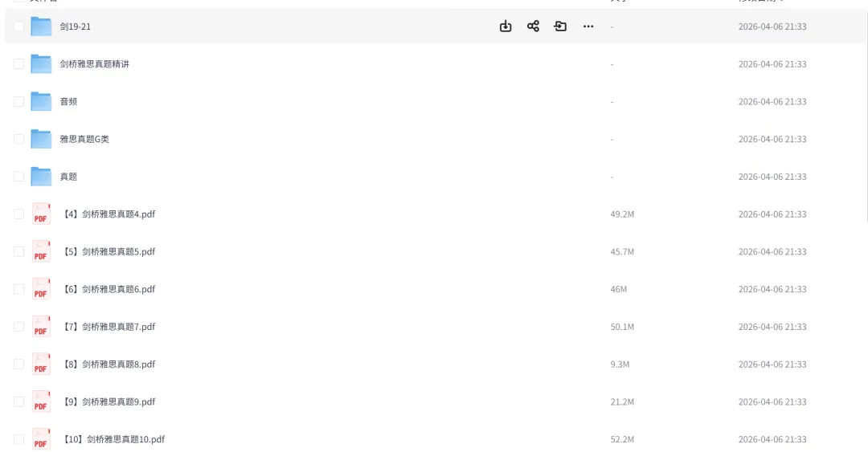
Task: Click the transfer icon on 剑19-21 row
Action: click(x=560, y=26)
